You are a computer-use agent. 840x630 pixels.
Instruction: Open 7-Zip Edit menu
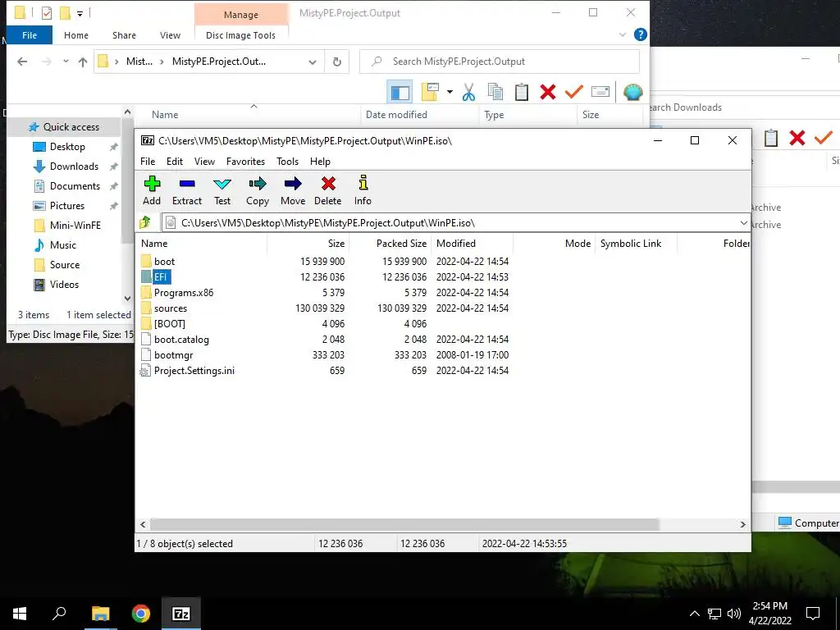click(175, 162)
